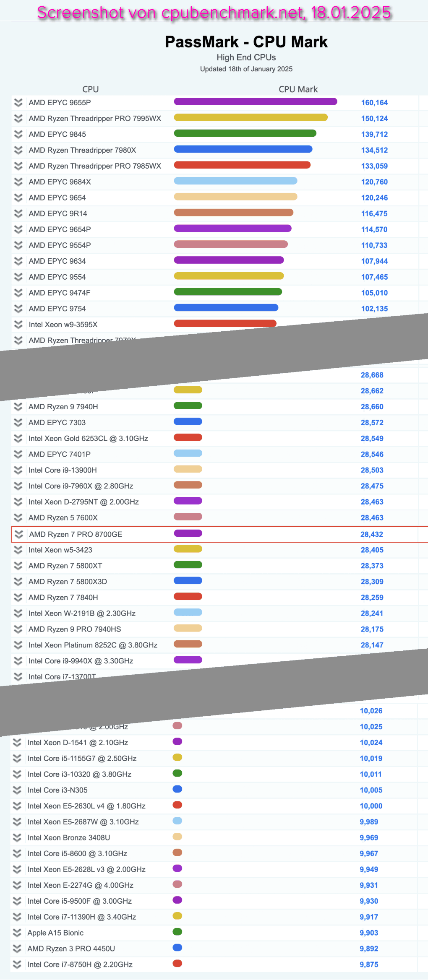Open the Intel Core i5-8600 @ 3.10GHz link
428x980 pixels.
pyautogui.click(x=77, y=853)
